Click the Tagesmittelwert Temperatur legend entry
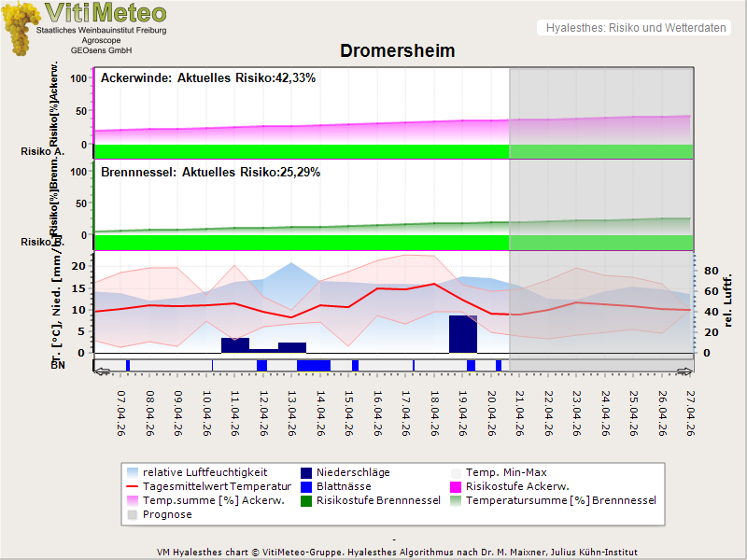Screen dimensions: 747x560 coord(203,487)
